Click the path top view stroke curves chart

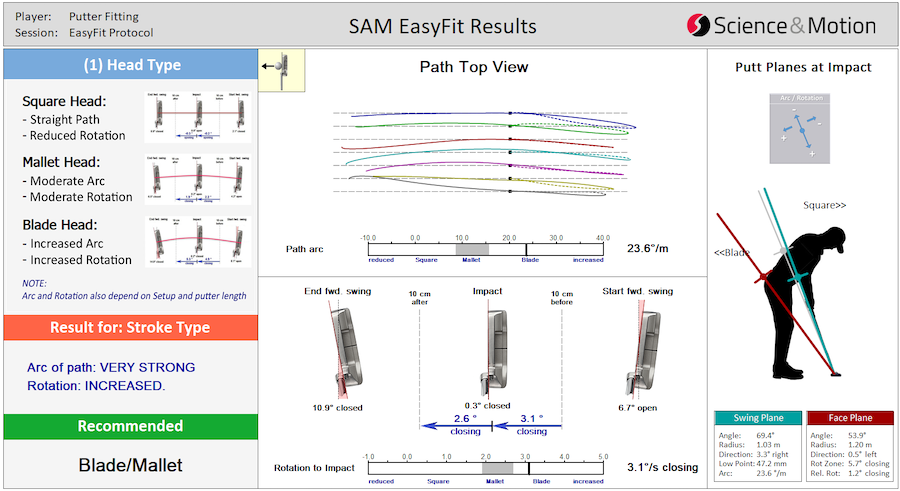pyautogui.click(x=484, y=154)
